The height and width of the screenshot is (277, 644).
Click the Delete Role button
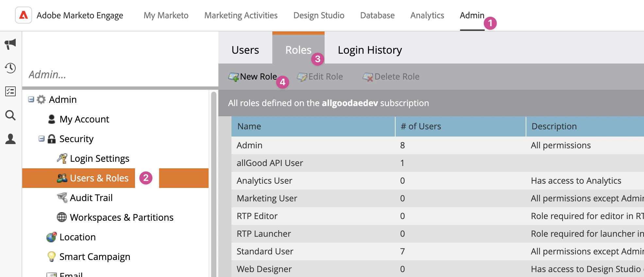pos(391,77)
